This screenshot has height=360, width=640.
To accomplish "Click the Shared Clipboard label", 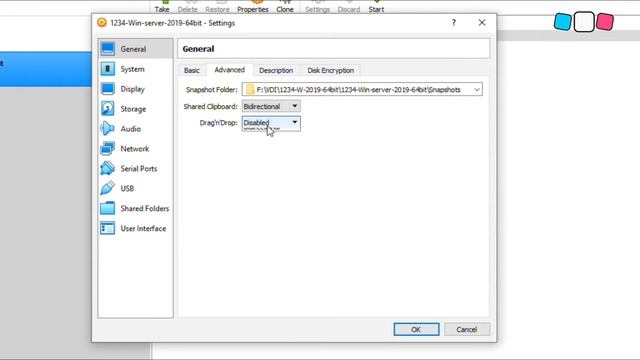I will 210,107.
